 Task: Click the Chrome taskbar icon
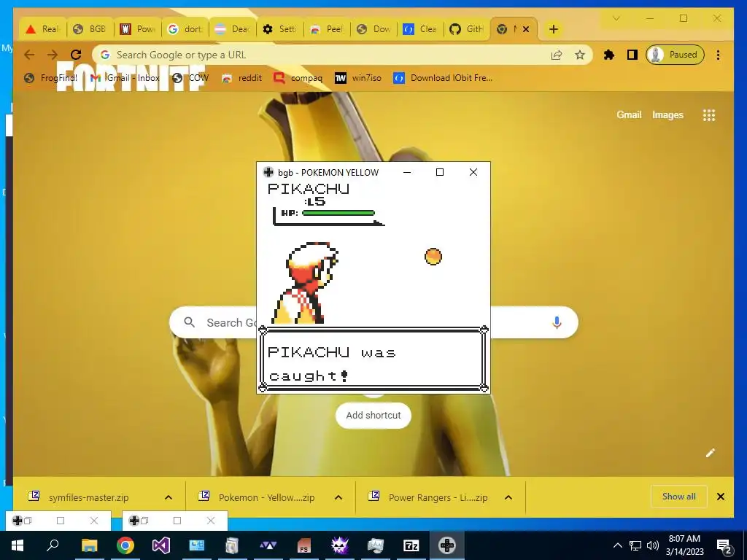tap(125, 545)
